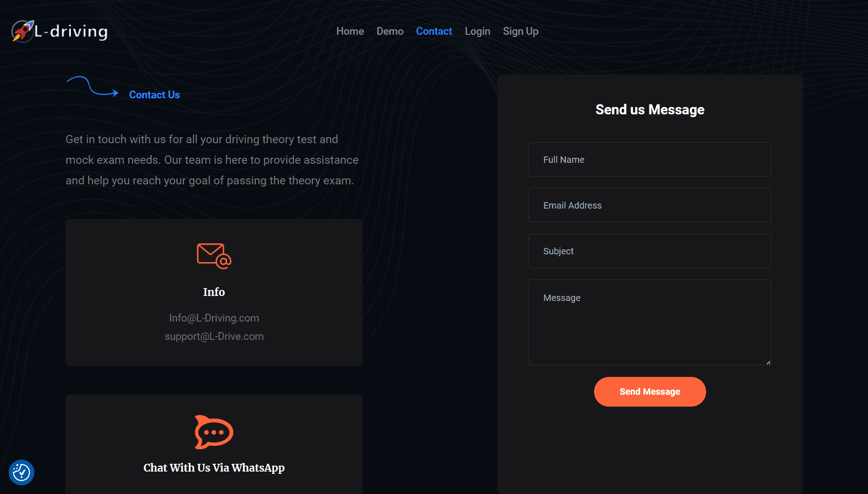Select the Contact navigation link

tap(434, 31)
